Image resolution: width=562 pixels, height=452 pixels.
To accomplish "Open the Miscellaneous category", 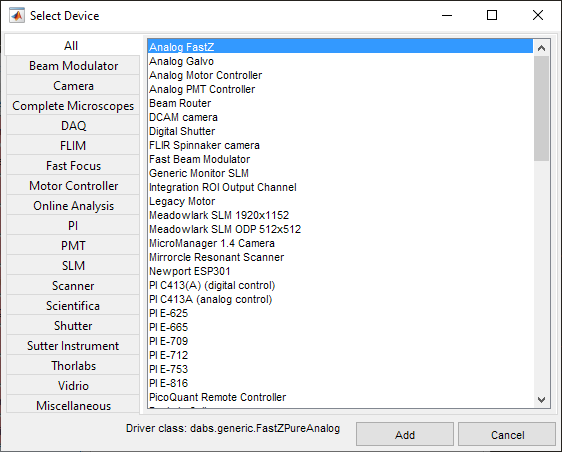I will point(73,405).
